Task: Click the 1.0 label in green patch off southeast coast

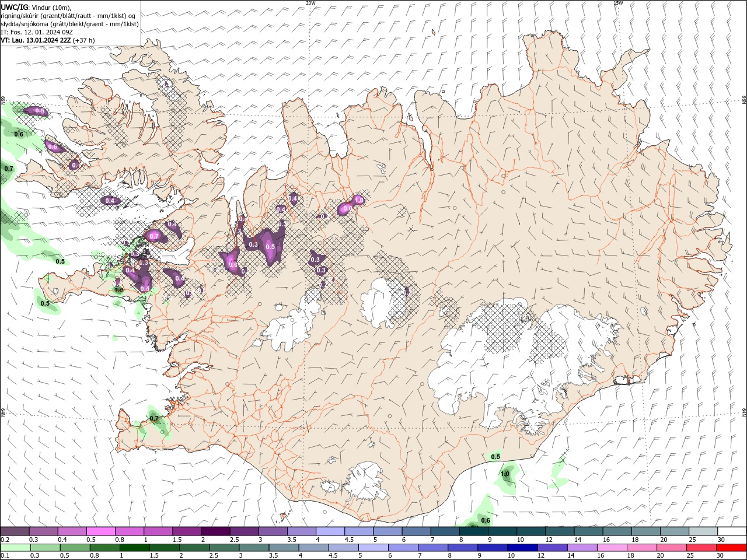Action: 505,474
